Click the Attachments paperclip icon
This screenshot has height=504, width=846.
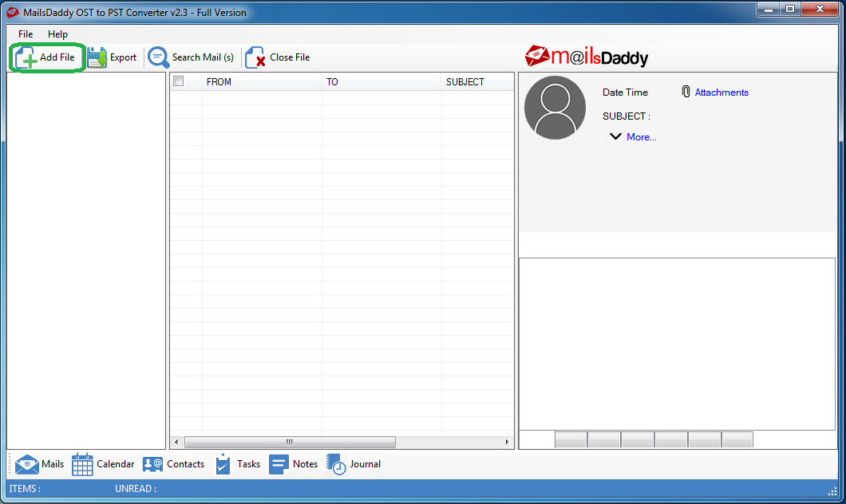(x=686, y=92)
